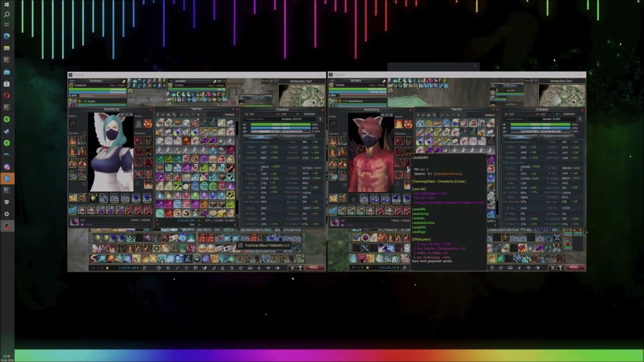
Task: Click the 'Verstecktes Dorf' location label in Jumbrica's window
Action: pos(301,81)
